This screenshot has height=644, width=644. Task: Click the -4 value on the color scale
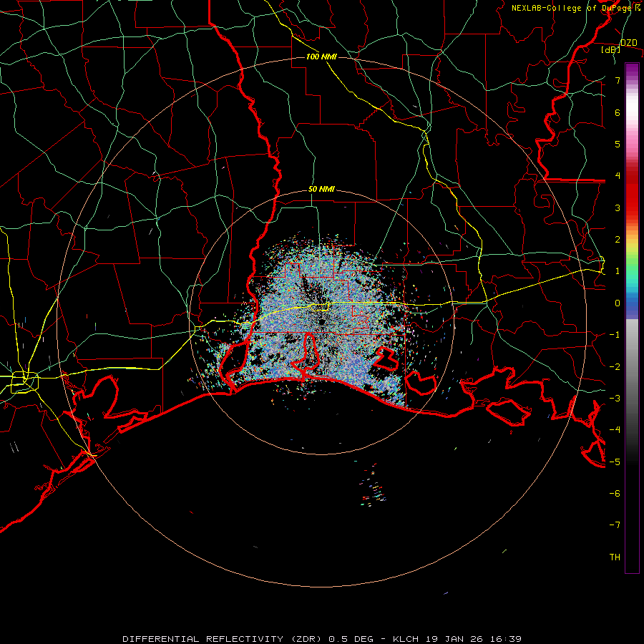click(615, 430)
